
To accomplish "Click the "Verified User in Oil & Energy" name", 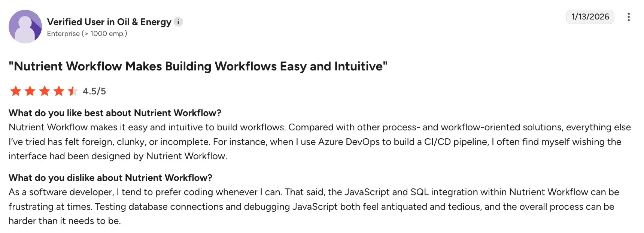I will tap(109, 22).
